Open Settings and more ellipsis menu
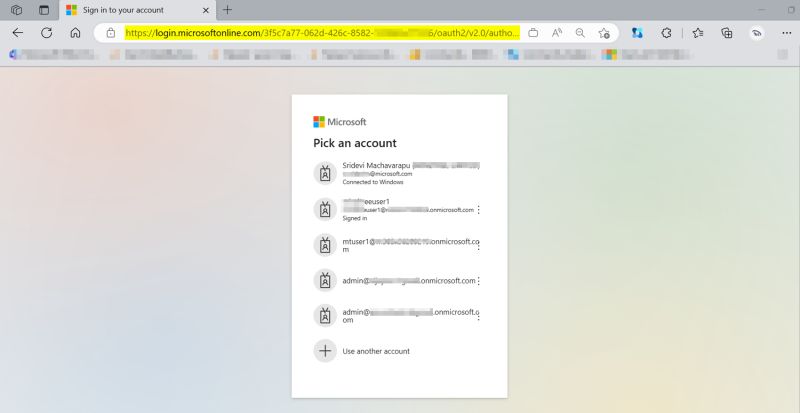Viewport: 800px width, 413px height. click(x=786, y=33)
